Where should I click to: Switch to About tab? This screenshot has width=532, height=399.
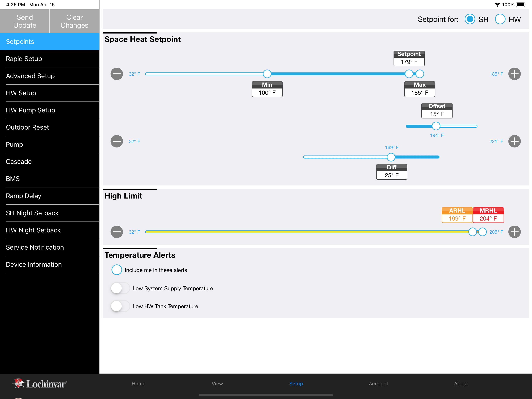pos(461,384)
